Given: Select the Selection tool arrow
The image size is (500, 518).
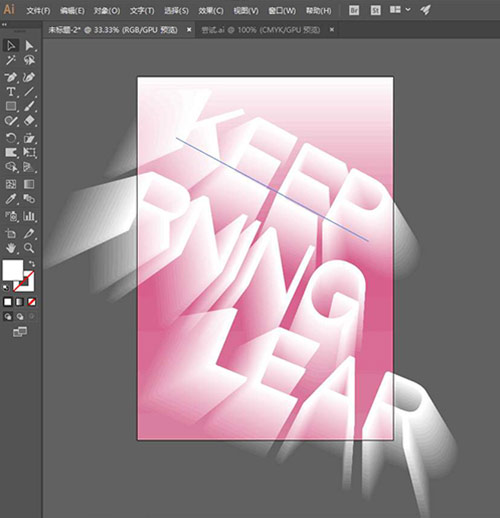Looking at the screenshot, I should click(x=11, y=45).
